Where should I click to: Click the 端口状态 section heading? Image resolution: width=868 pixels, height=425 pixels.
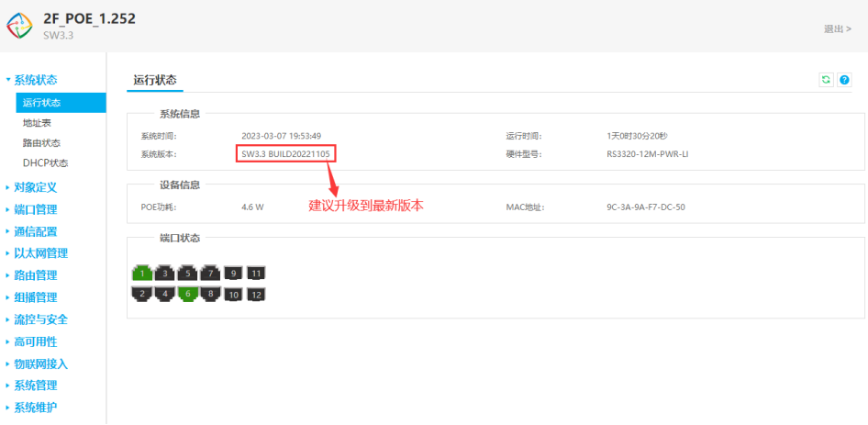coord(180,239)
